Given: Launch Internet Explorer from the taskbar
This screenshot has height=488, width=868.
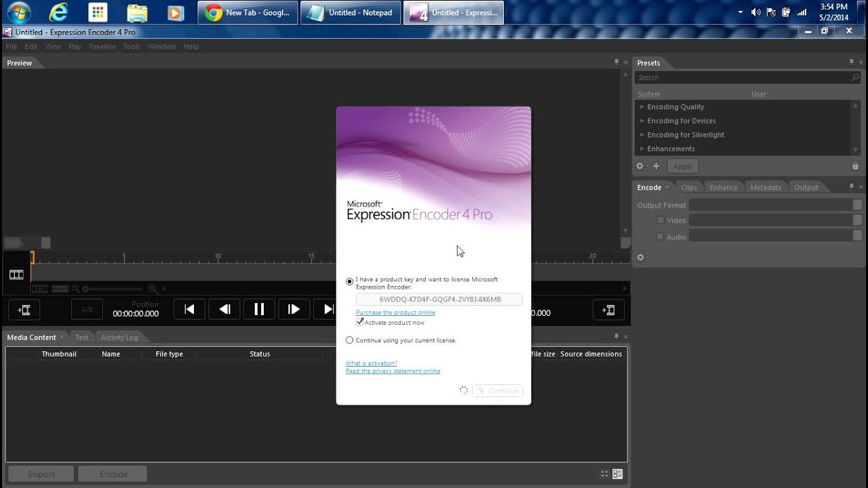Looking at the screenshot, I should tap(59, 12).
